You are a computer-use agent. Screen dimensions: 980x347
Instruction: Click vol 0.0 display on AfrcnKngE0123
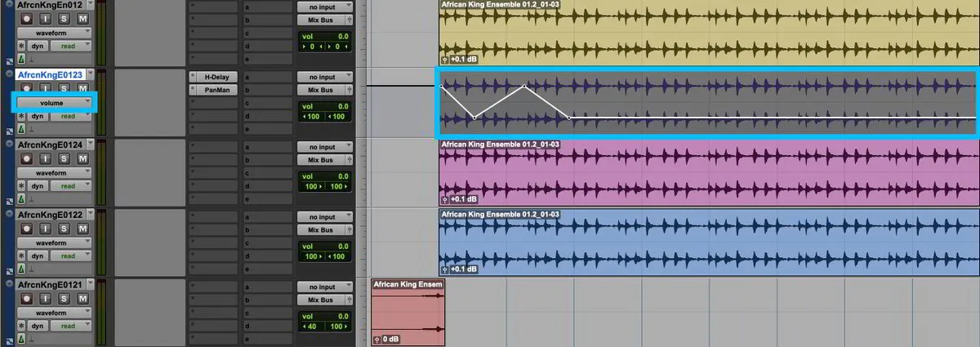point(325,106)
